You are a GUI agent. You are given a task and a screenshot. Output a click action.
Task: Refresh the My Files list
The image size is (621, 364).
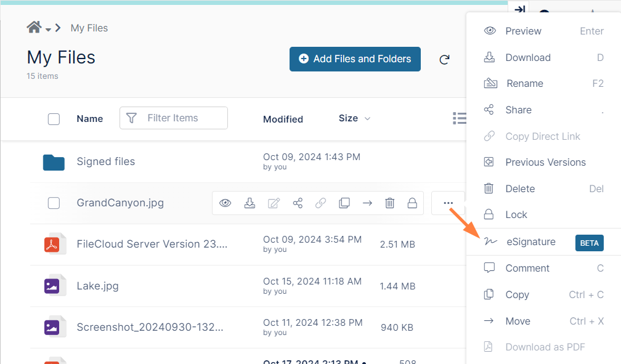(x=444, y=60)
